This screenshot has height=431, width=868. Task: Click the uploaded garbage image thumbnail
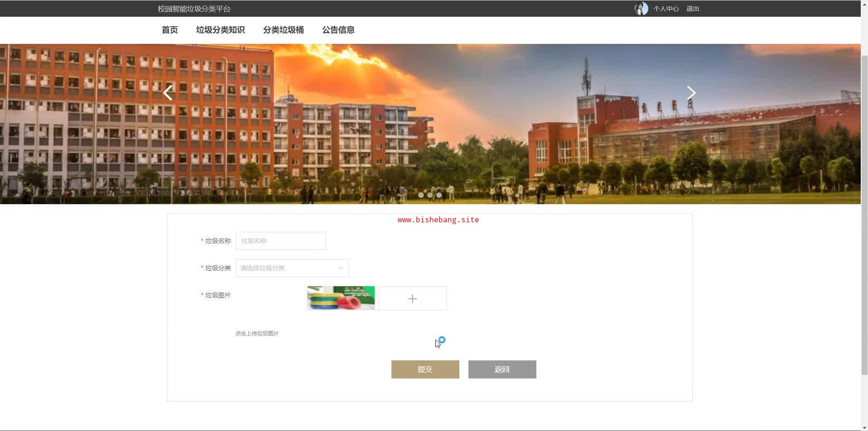click(341, 298)
